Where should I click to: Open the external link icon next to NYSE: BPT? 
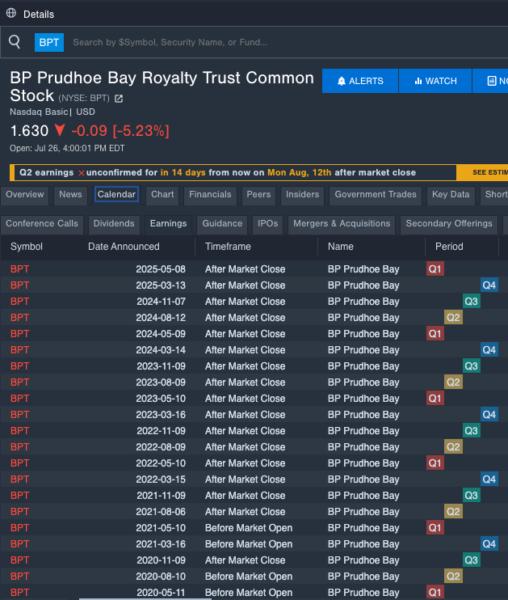pos(119,99)
